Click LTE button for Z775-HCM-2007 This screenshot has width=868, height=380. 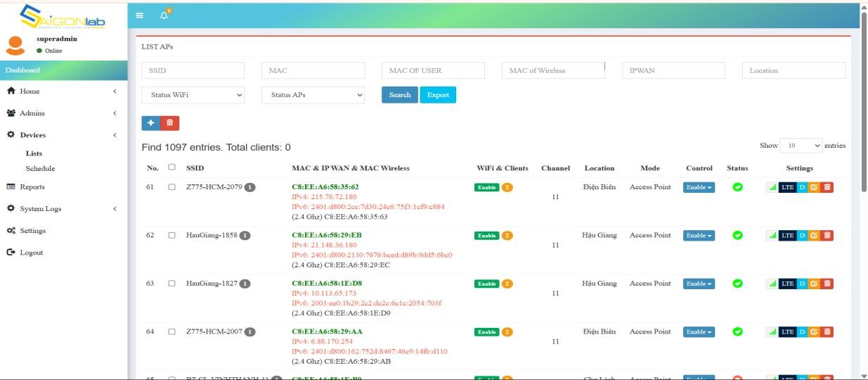pos(787,331)
